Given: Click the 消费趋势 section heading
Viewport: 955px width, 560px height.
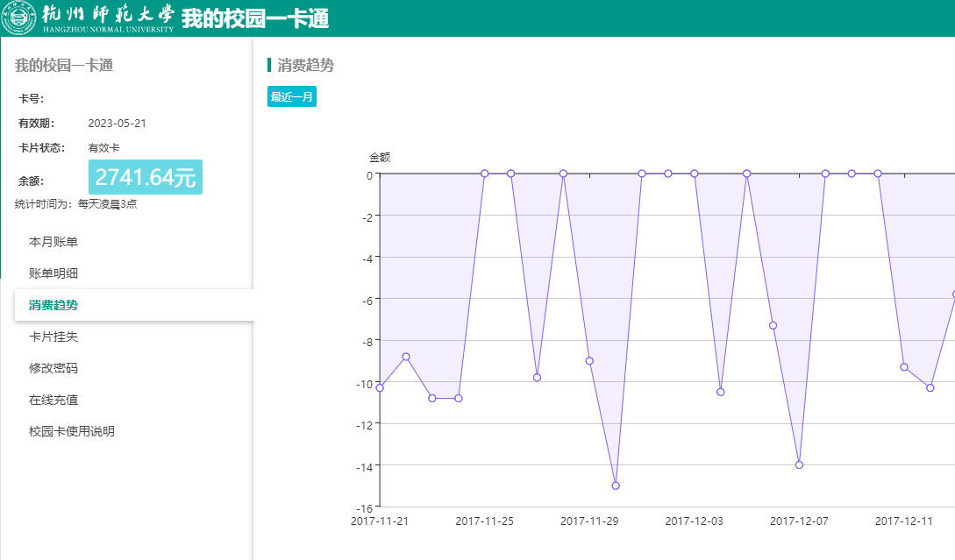Looking at the screenshot, I should tap(306, 65).
